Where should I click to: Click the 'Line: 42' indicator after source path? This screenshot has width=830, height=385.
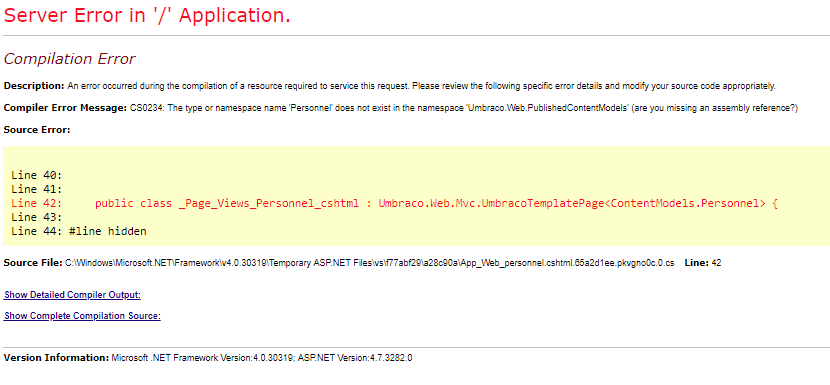pyautogui.click(x=702, y=263)
